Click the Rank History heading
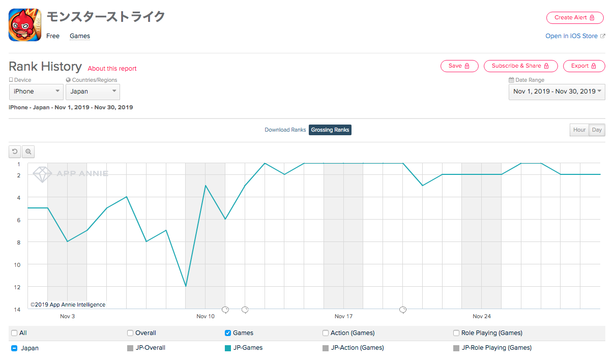615x364 pixels. pos(45,67)
